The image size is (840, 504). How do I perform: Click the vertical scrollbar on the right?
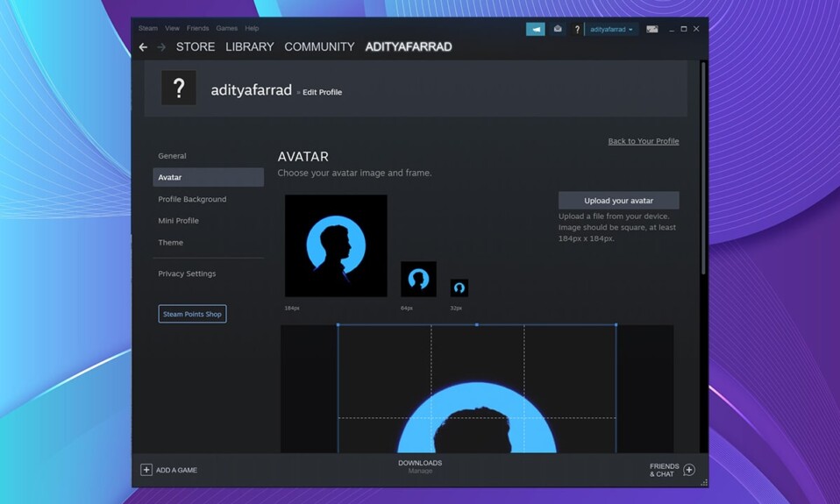pos(702,167)
